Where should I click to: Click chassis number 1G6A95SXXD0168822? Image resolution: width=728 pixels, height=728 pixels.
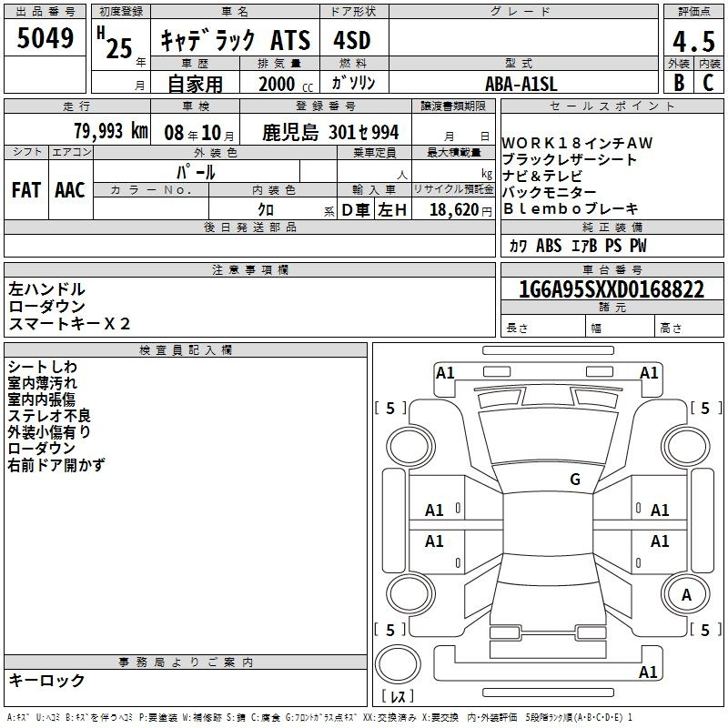tap(611, 290)
